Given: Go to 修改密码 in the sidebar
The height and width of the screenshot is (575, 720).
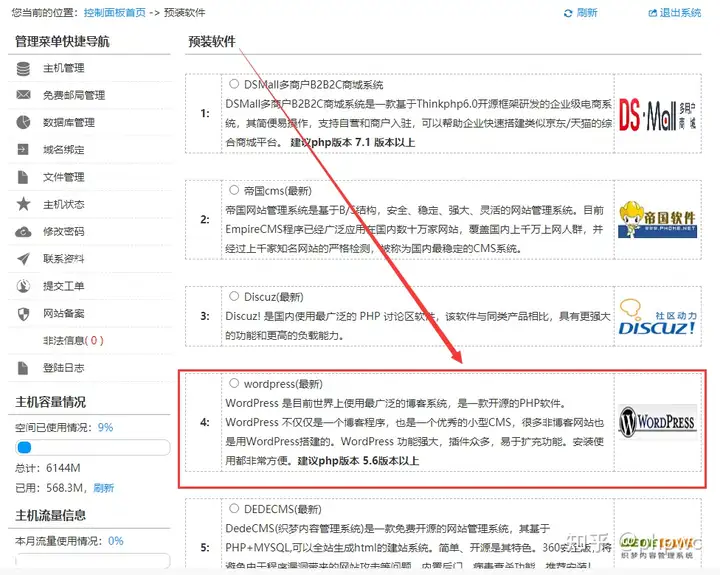Looking at the screenshot, I should click(64, 231).
